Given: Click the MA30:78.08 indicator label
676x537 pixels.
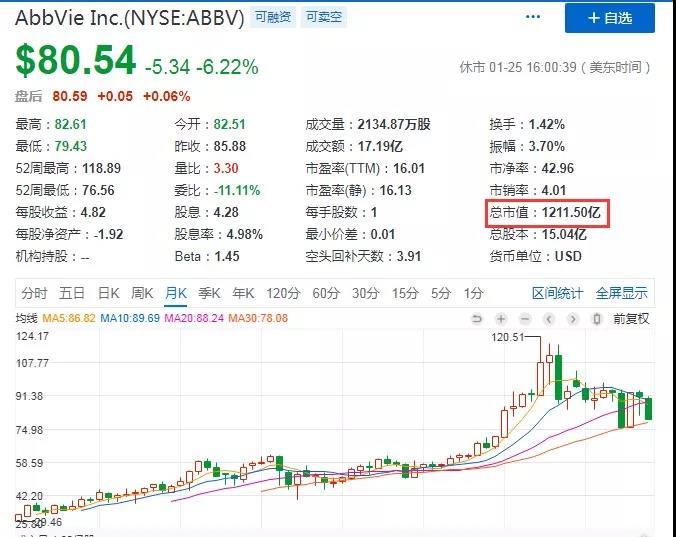Looking at the screenshot, I should (x=258, y=318).
